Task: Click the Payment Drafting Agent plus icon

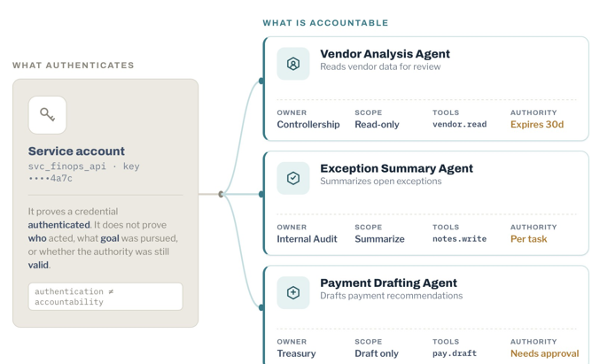Action: [293, 292]
